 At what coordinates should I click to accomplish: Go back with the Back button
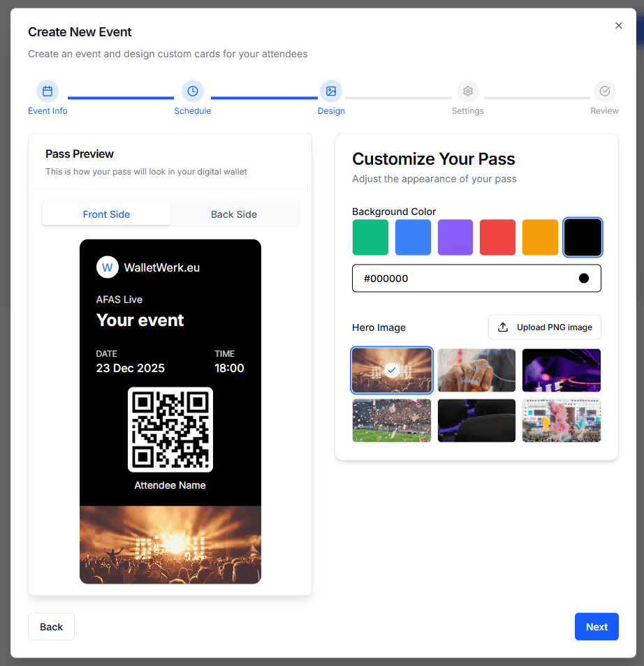[x=51, y=627]
